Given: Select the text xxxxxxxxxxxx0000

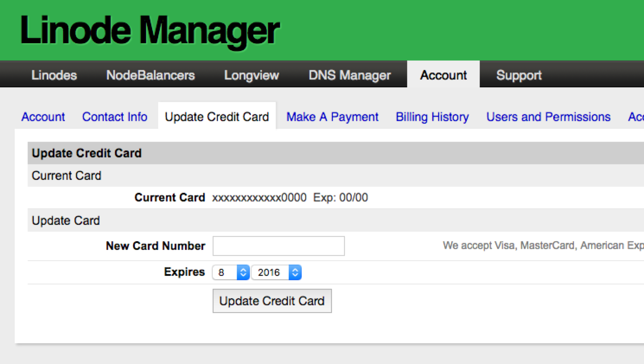Looking at the screenshot, I should [259, 198].
